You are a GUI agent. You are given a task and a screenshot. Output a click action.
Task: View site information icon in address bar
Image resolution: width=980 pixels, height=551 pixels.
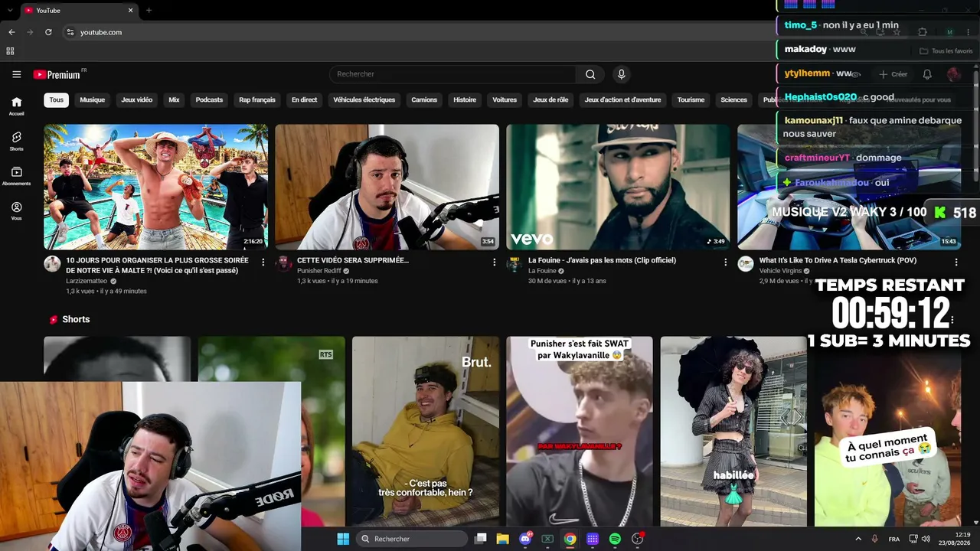70,32
